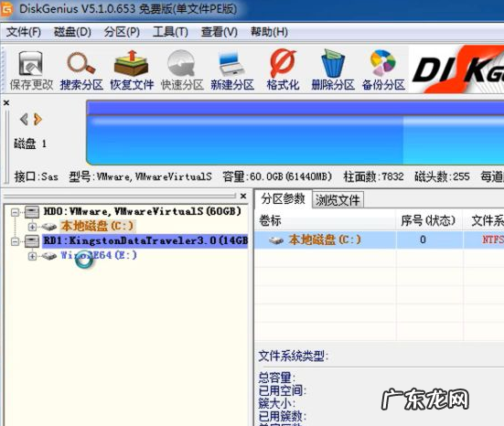Image resolution: width=504 pixels, height=426 pixels.
Task: Click the 已用空间 label
Action: click(283, 390)
